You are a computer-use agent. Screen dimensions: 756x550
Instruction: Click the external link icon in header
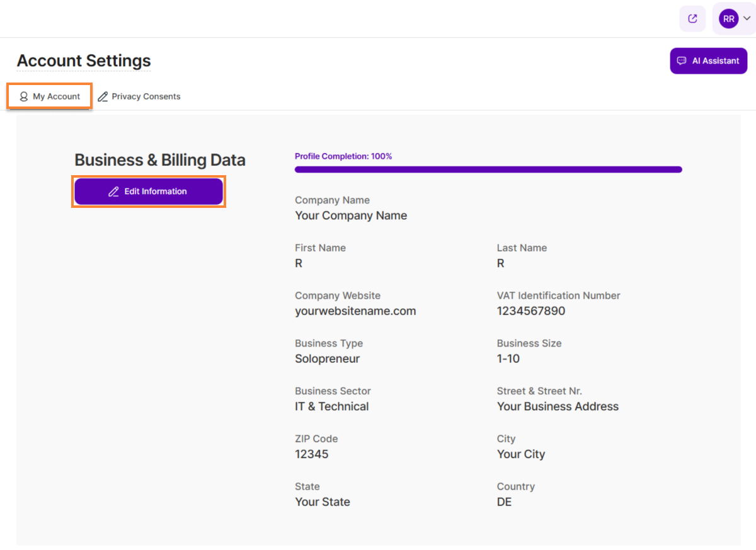[x=692, y=19]
